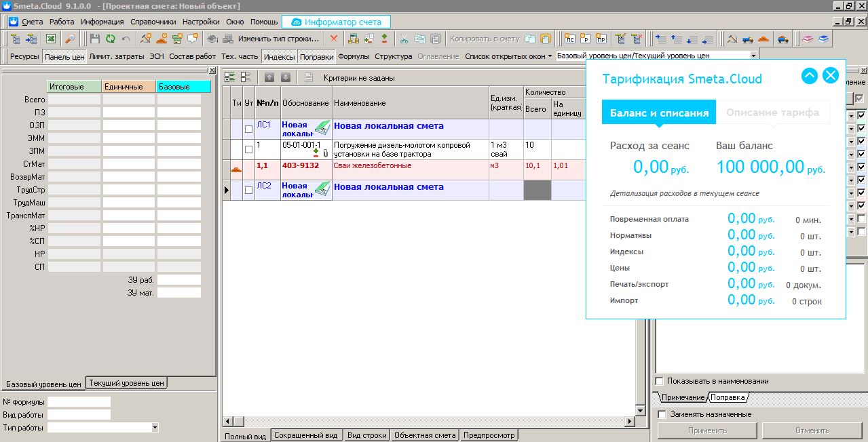868x442 pixels.
Task: Expand the 'Список открытых окон' dropdown
Action: pyautogui.click(x=508, y=56)
